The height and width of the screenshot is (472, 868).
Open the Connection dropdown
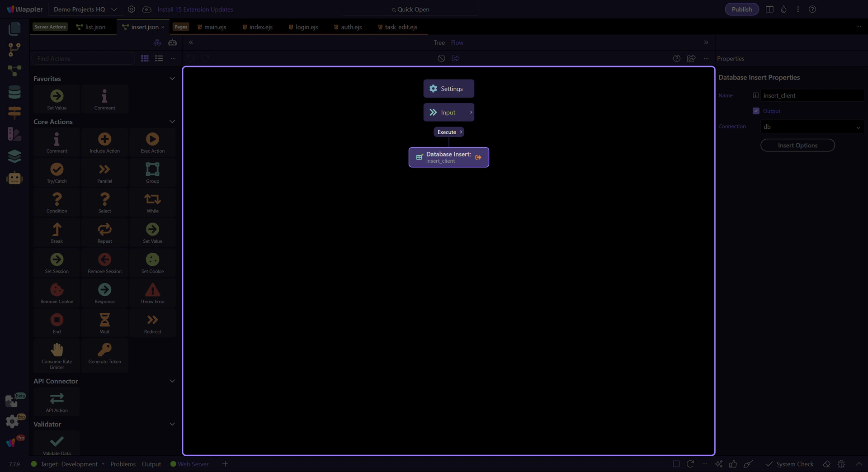(x=812, y=127)
